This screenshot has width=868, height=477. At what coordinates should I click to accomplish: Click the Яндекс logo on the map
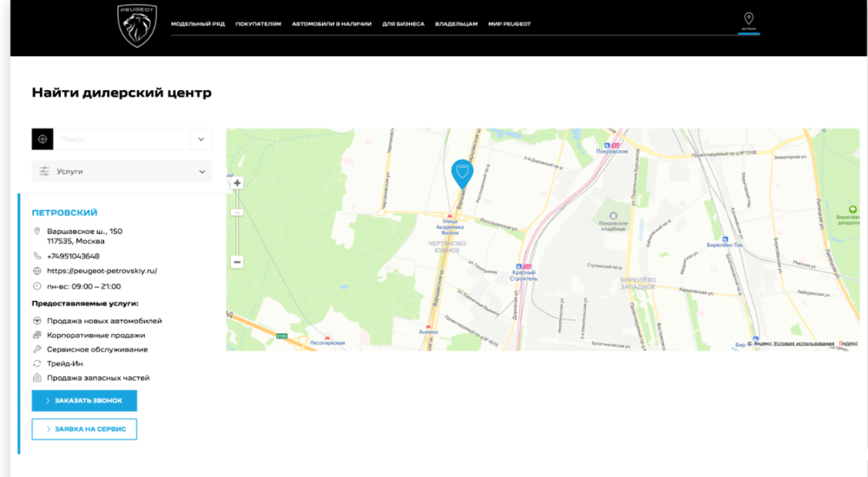[x=848, y=343]
